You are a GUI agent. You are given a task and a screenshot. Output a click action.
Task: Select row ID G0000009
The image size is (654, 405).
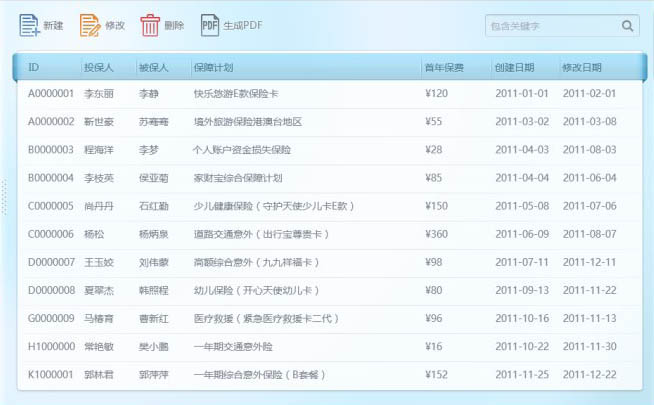point(51,319)
